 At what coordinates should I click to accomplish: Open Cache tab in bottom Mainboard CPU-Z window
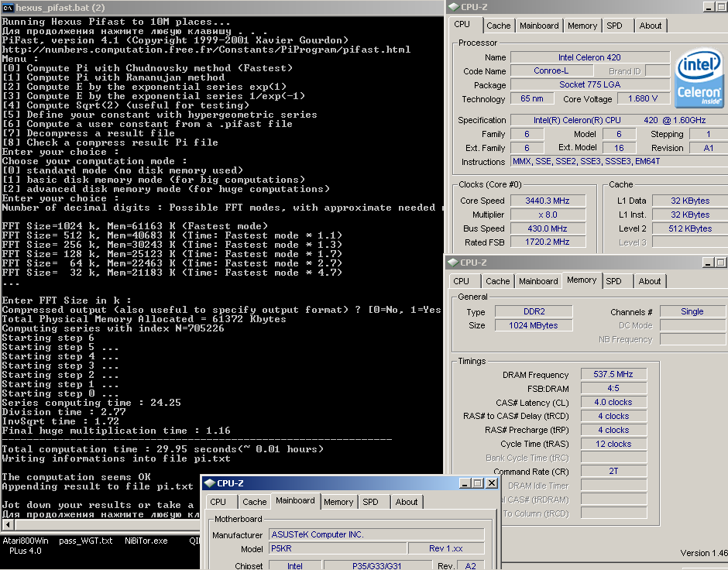pyautogui.click(x=255, y=502)
